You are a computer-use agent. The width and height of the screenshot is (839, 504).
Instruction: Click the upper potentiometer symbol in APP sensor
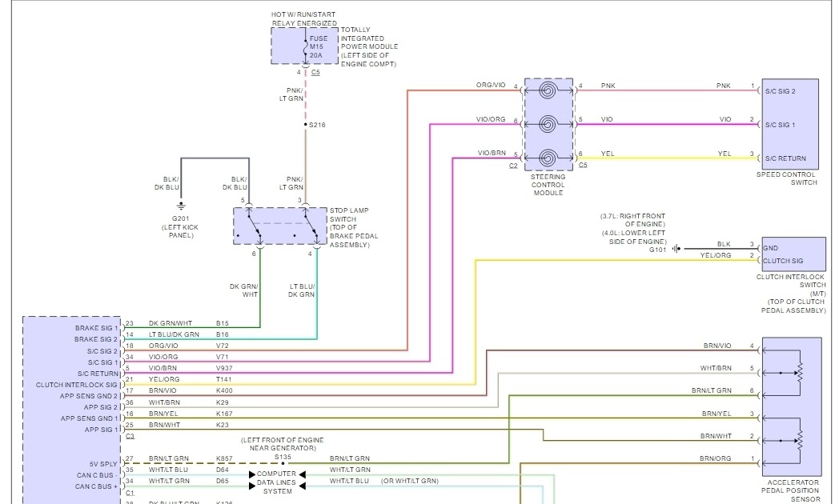click(x=800, y=373)
